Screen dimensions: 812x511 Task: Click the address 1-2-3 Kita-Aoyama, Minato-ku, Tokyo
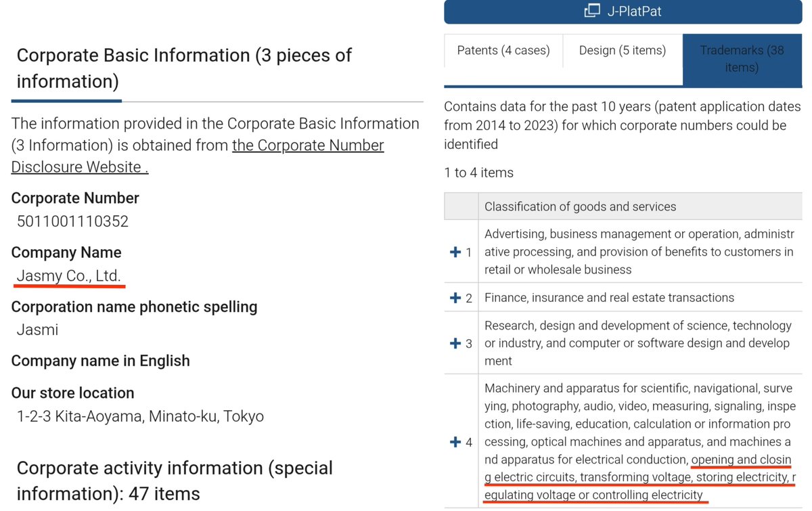140,416
